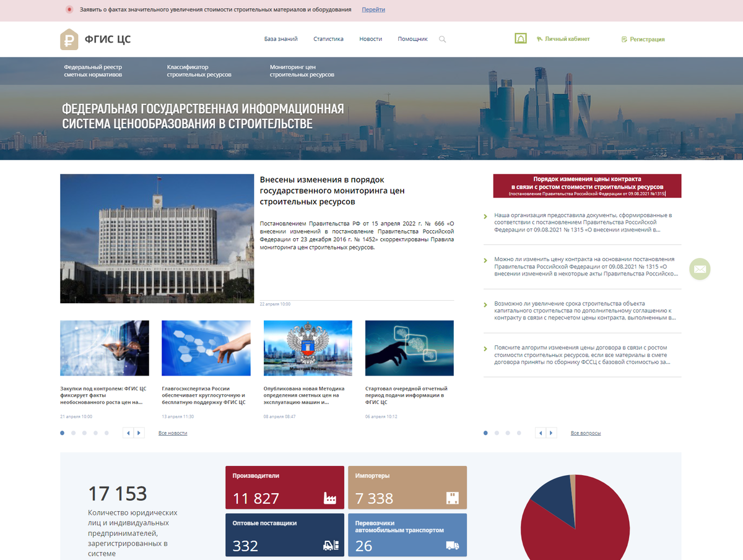Click forklift icon on Оптовые поставщики tile
The width and height of the screenshot is (743, 560).
331,545
